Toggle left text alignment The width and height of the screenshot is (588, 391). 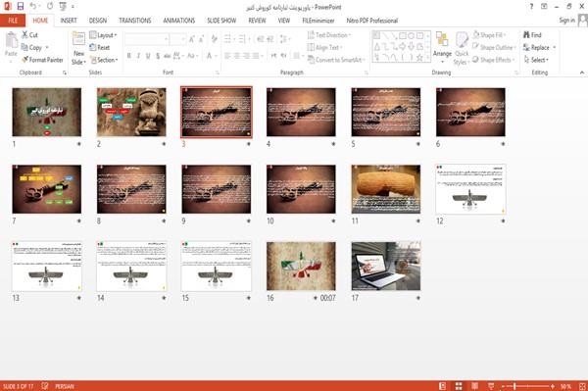point(227,56)
